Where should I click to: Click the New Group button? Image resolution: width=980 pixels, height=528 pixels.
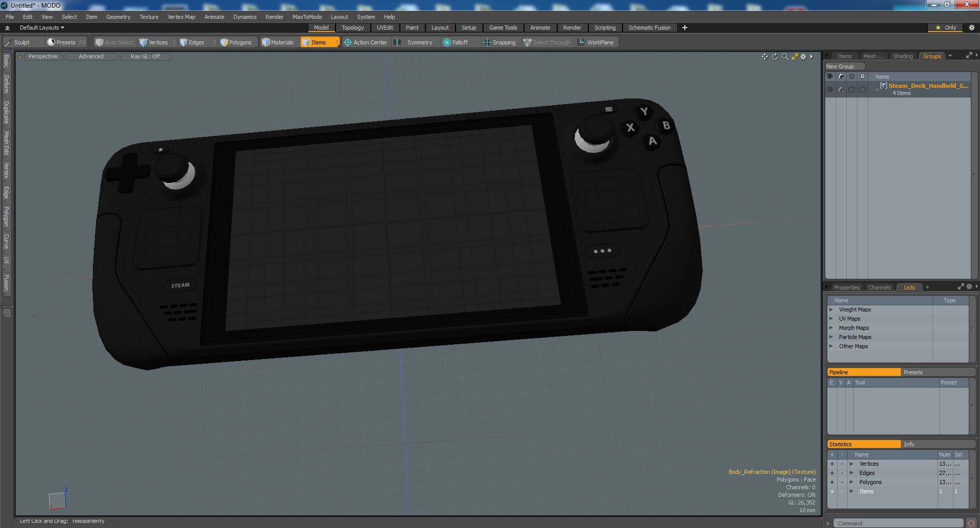click(x=844, y=66)
